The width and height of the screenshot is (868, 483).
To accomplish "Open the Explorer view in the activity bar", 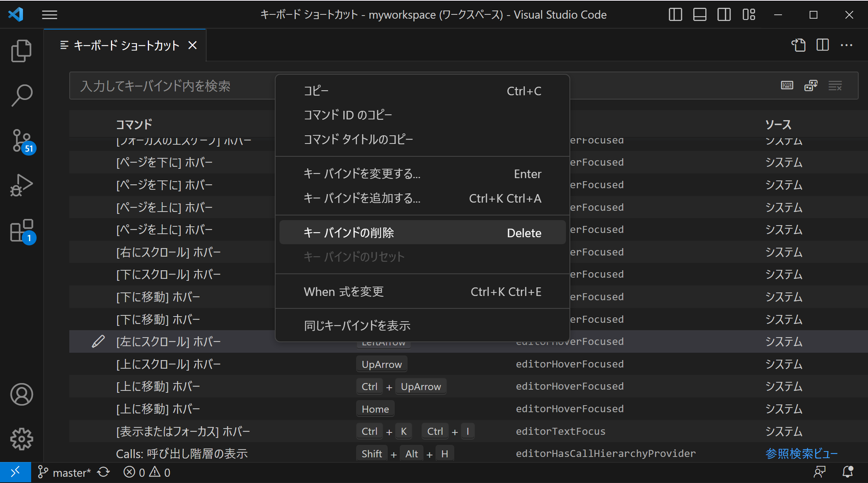I will tap(21, 51).
